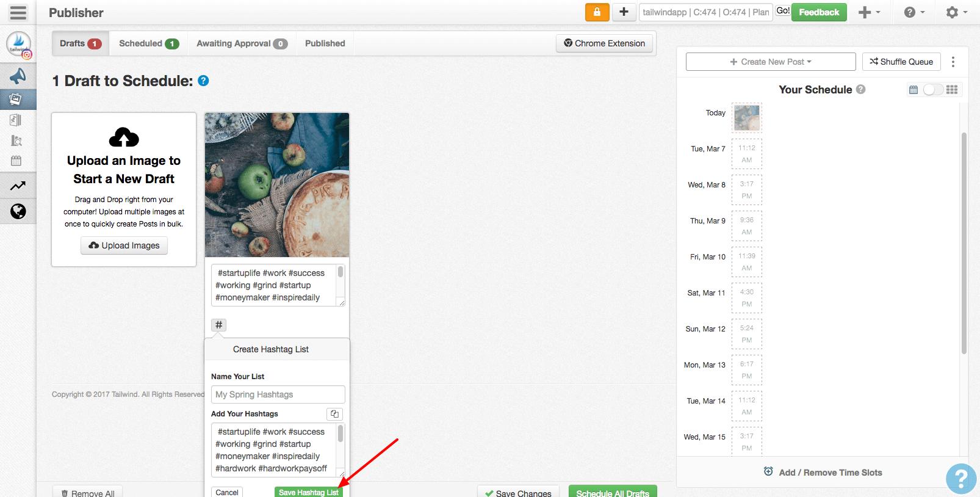
Task: Open the schedule options three-dot menu
Action: pyautogui.click(x=953, y=62)
